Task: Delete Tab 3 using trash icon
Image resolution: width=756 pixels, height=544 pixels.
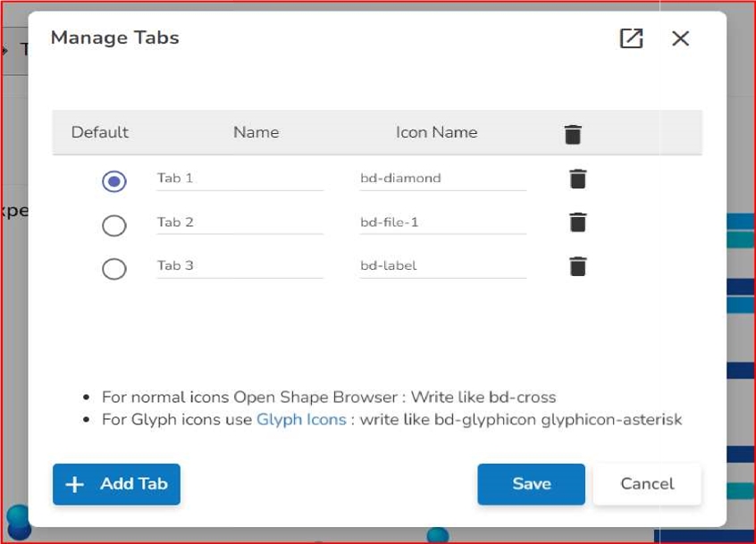Action: click(x=578, y=265)
